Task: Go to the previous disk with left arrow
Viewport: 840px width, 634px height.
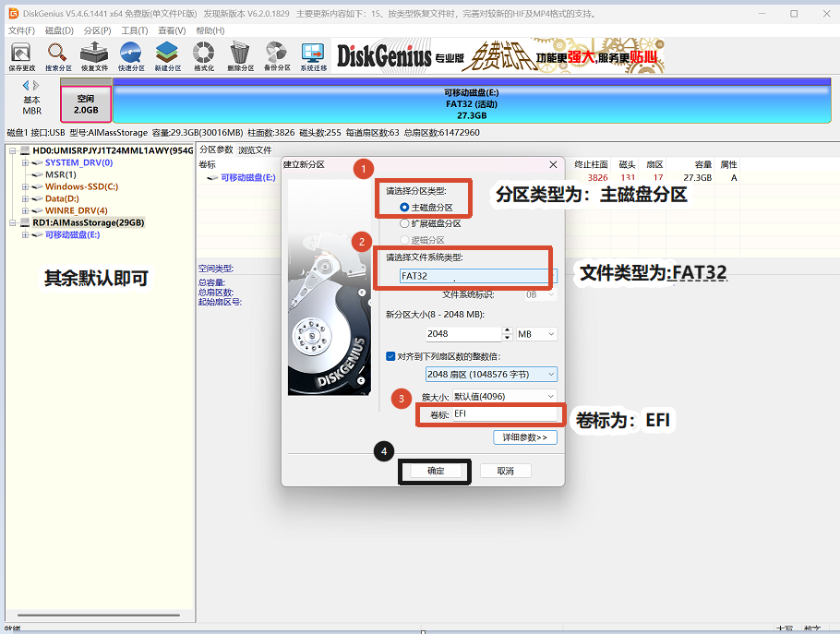Action: (x=26, y=85)
